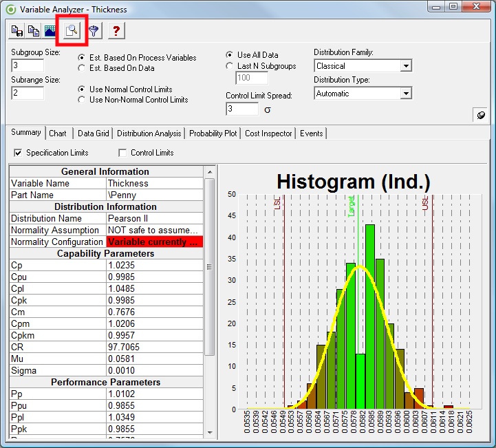
Task: Click the Pp value 1.0102
Action: (x=155, y=394)
